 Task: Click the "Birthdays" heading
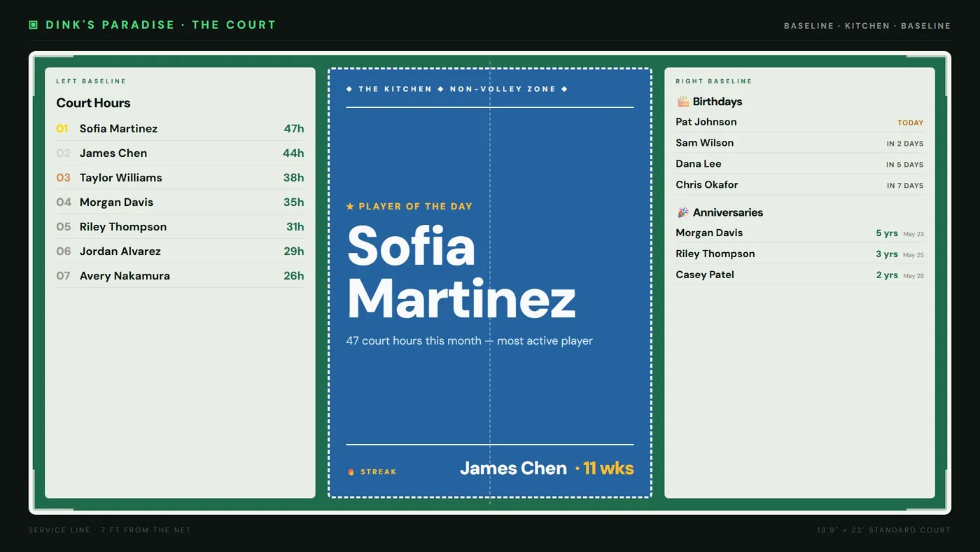(x=717, y=102)
